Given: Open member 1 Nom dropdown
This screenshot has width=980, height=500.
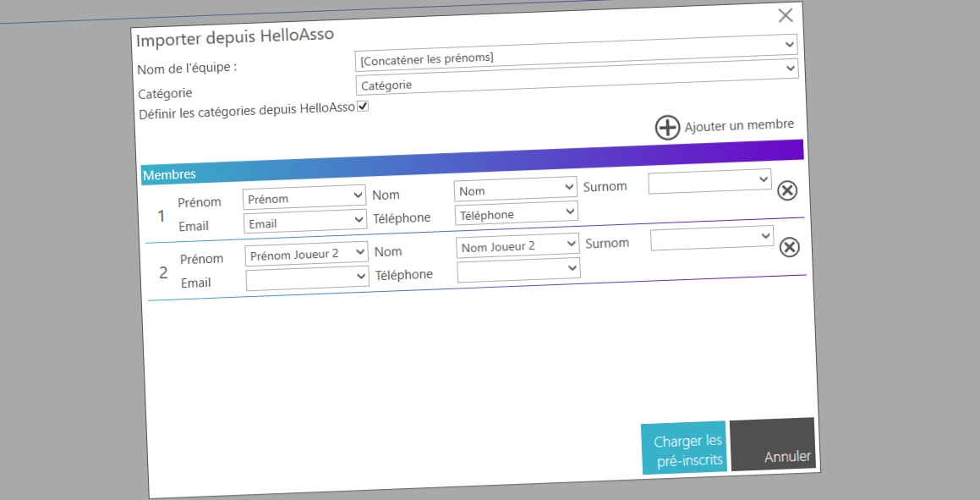Looking at the screenshot, I should click(x=515, y=190).
